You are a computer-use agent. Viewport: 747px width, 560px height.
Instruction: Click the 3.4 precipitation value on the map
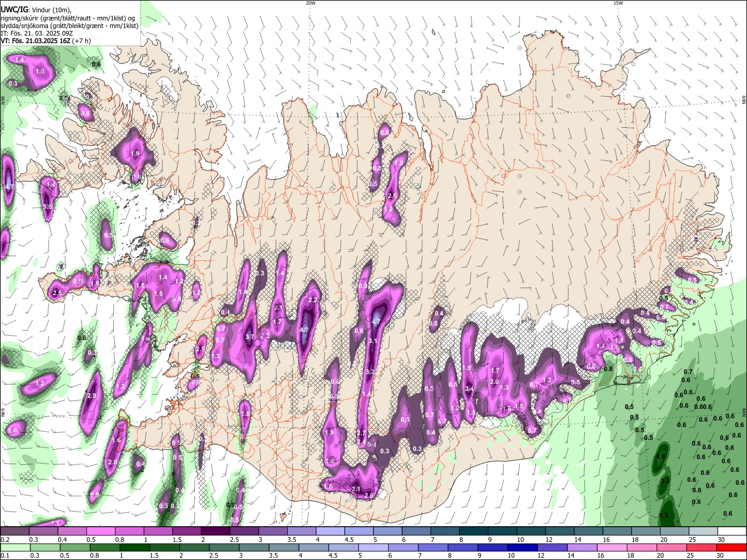(x=469, y=388)
